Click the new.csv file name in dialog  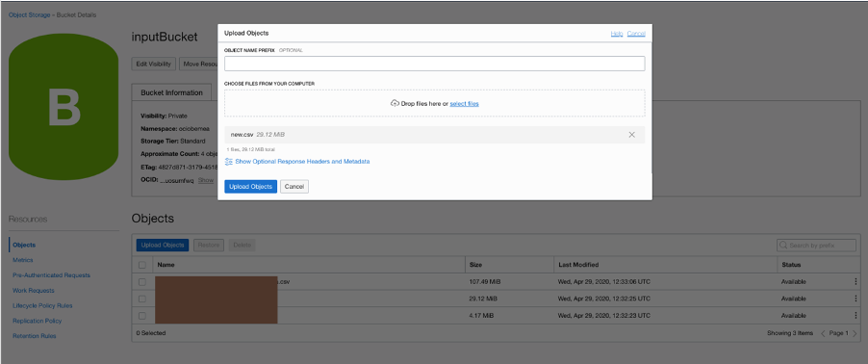pos(242,135)
